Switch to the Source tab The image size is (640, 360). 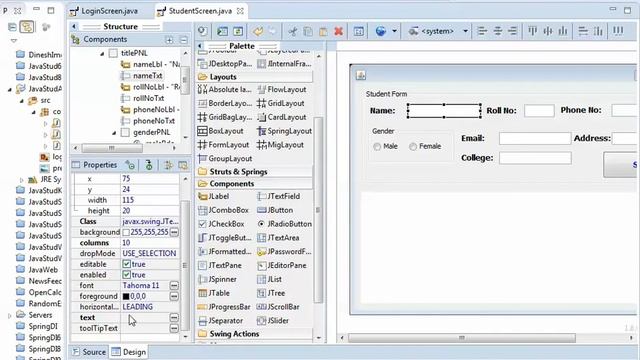(x=89, y=352)
